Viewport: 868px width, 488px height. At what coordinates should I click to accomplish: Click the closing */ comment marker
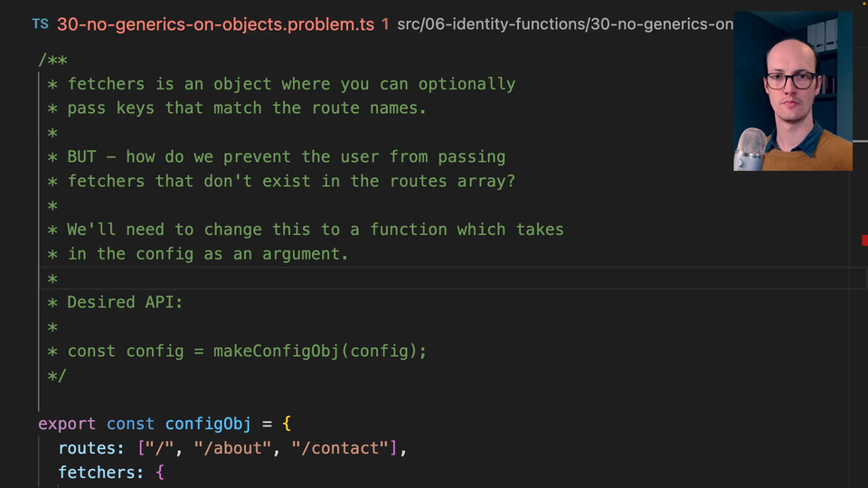click(x=57, y=375)
